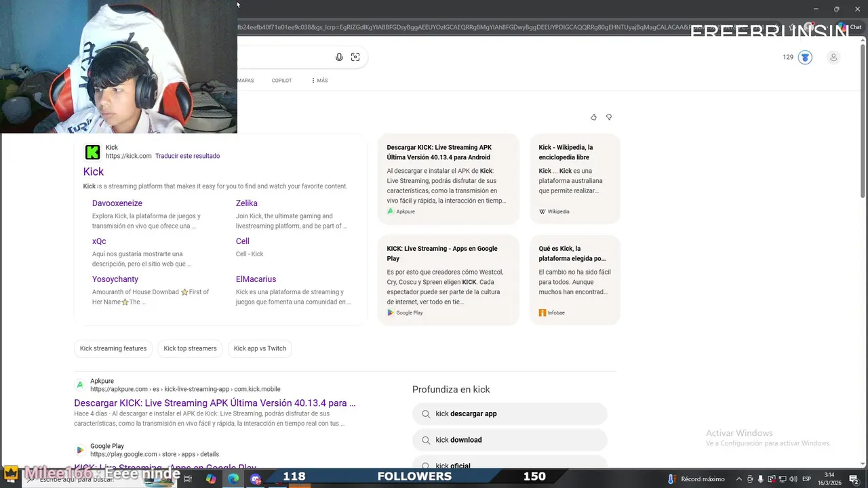
Task: Click the Google Play favicon in result
Action: (80, 450)
